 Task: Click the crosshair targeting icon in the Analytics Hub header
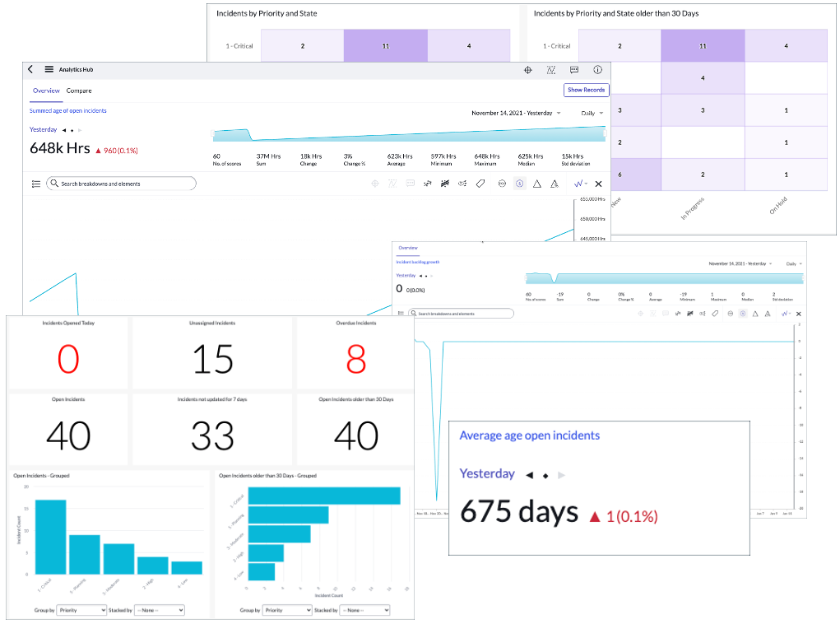coord(528,70)
